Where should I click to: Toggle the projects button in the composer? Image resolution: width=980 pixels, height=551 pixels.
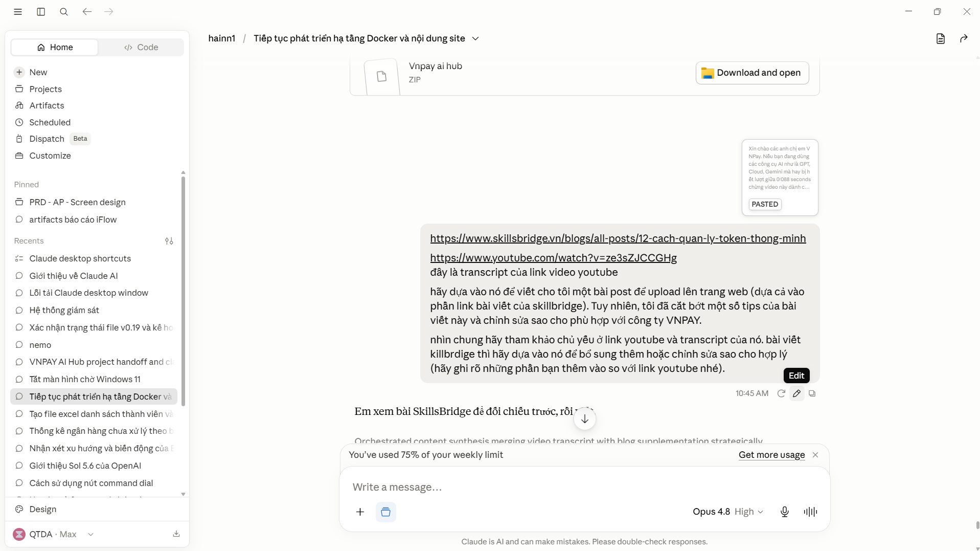click(x=385, y=512)
